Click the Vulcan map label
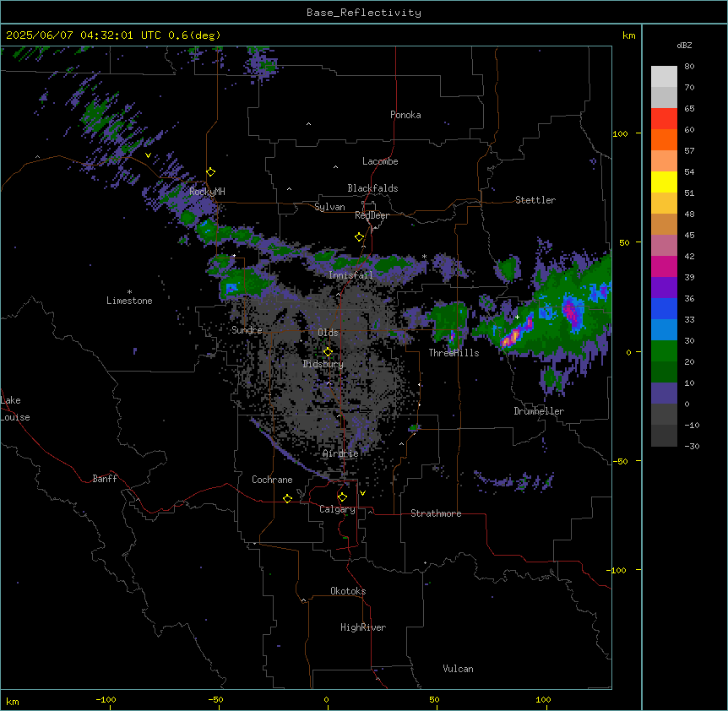The height and width of the screenshot is (711, 728). click(459, 669)
